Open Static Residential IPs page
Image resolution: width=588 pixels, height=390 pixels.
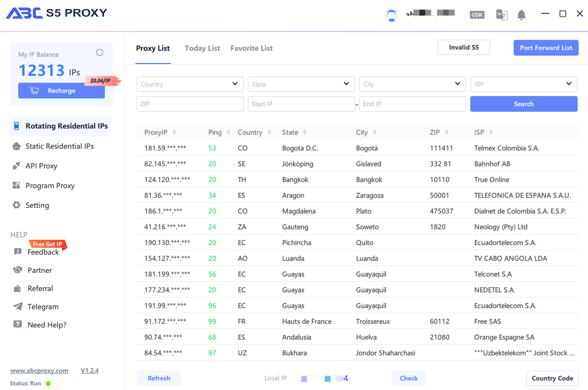[x=59, y=146]
